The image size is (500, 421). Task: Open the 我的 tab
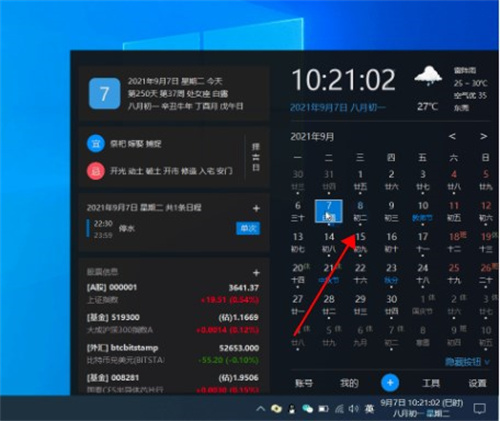[349, 383]
